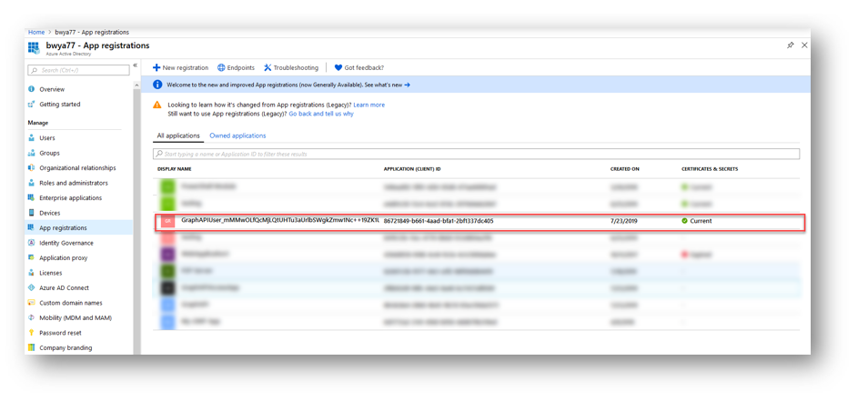Open the Azure AD Connect icon
The image size is (868, 401).
pos(32,287)
